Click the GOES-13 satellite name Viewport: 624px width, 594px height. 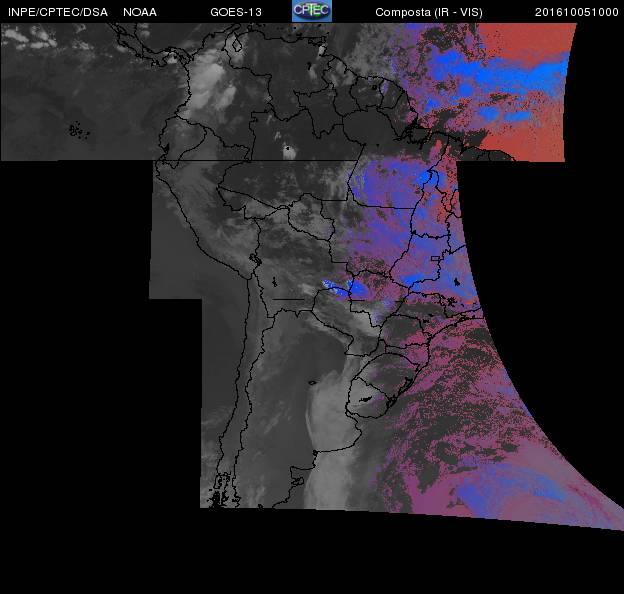point(237,12)
